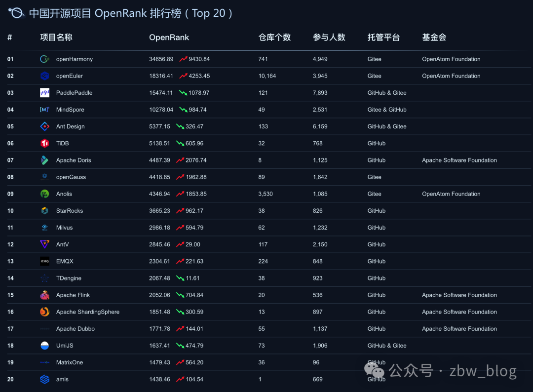
Task: Click OpenAtom Foundation link in openEuler row
Action: point(451,76)
